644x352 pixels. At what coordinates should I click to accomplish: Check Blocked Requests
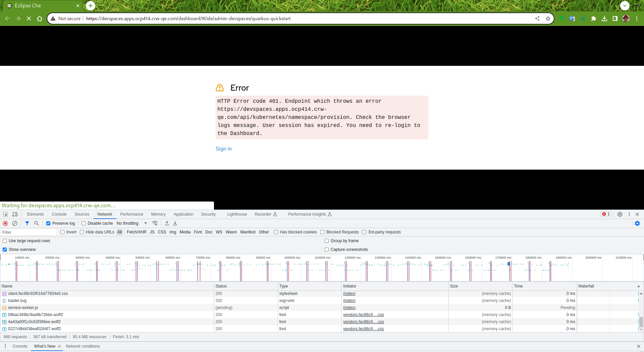coord(322,232)
